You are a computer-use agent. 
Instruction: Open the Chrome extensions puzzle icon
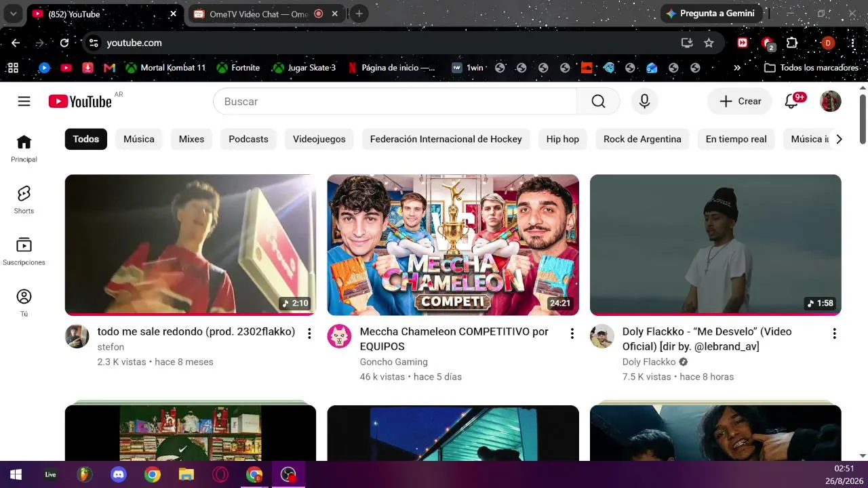pos(791,43)
